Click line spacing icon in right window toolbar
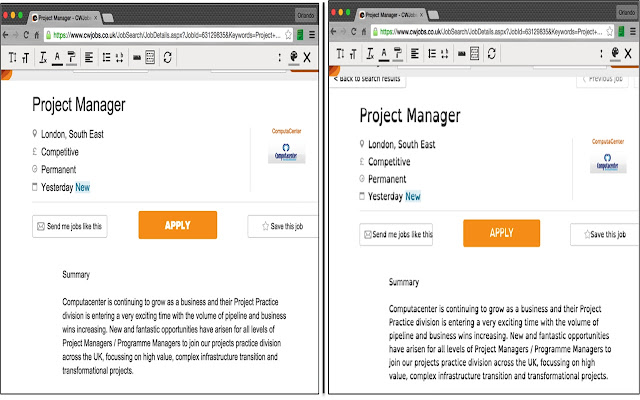The width and height of the screenshot is (640, 400). point(432,53)
